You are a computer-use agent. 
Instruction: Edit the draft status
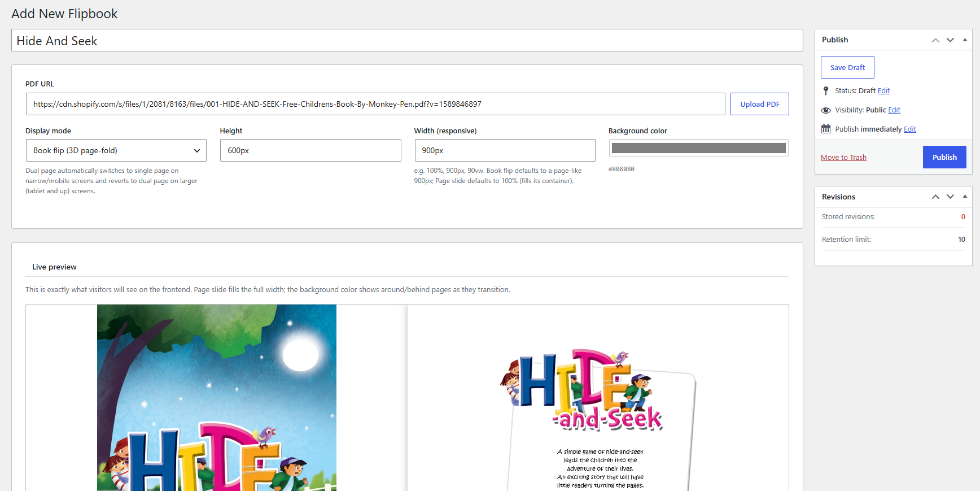pos(883,90)
